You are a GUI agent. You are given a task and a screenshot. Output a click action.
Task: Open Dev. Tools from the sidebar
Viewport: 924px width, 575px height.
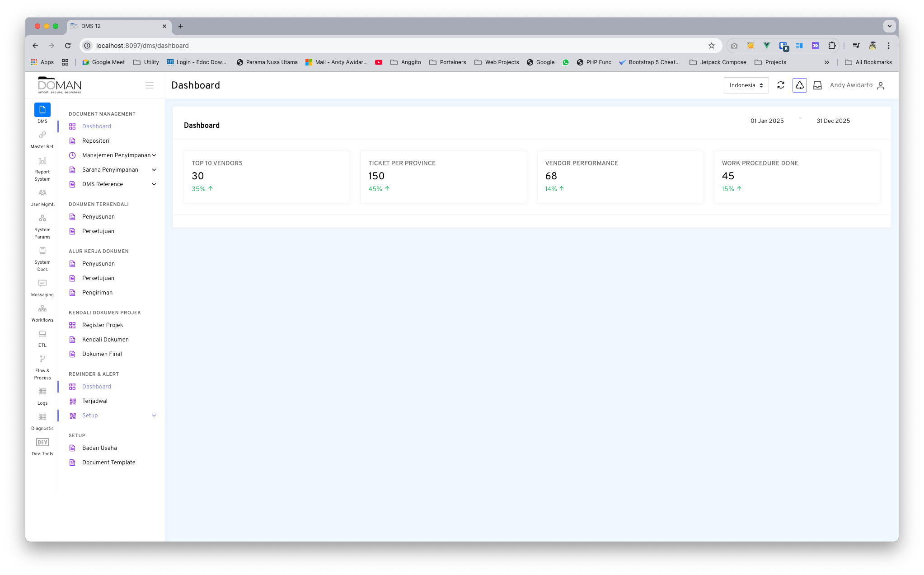pyautogui.click(x=42, y=442)
